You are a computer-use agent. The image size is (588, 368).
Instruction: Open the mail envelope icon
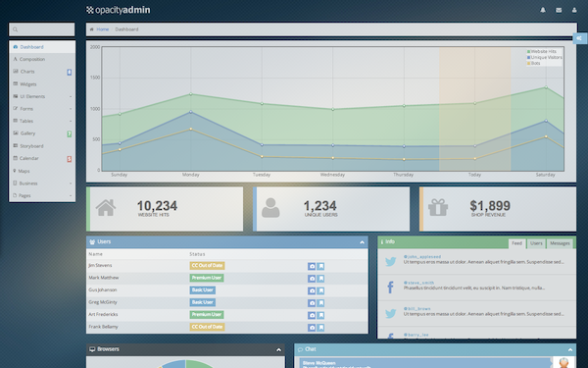pyautogui.click(x=559, y=10)
